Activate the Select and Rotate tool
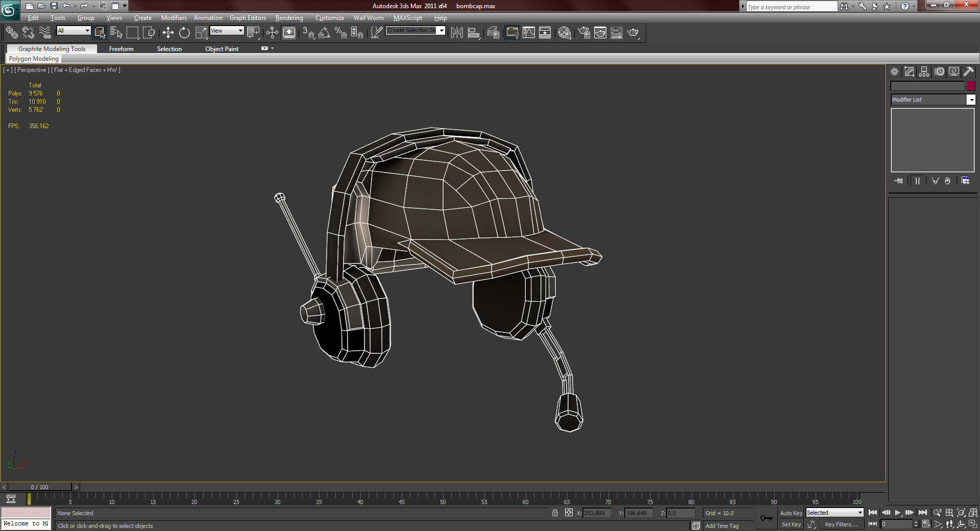 tap(184, 33)
